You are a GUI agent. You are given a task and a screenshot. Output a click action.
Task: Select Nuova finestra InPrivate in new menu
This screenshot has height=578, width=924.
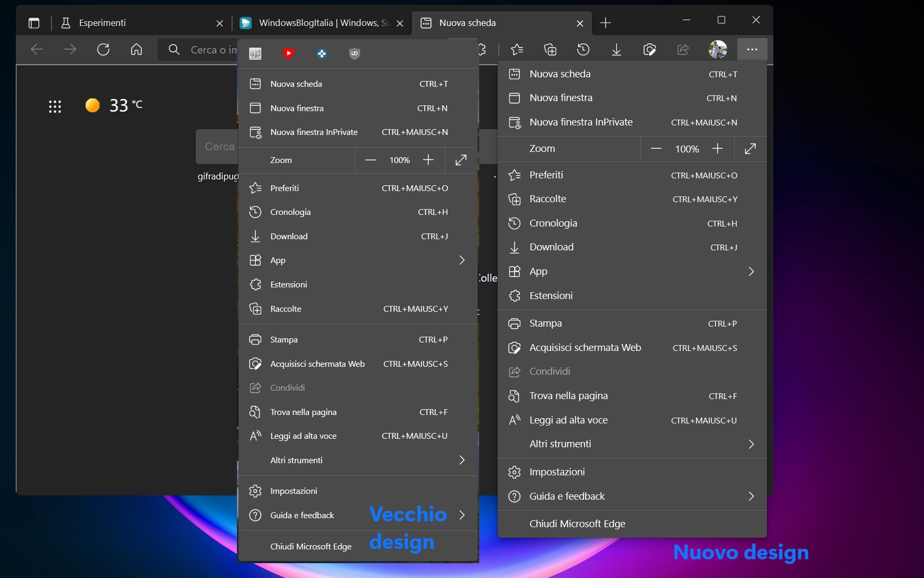632,122
